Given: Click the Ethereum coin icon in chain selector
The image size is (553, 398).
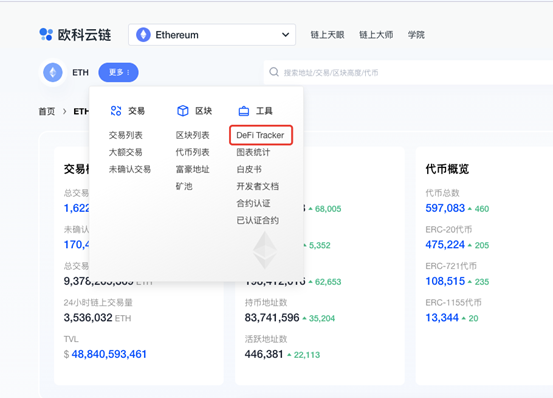Looking at the screenshot, I should coord(143,35).
